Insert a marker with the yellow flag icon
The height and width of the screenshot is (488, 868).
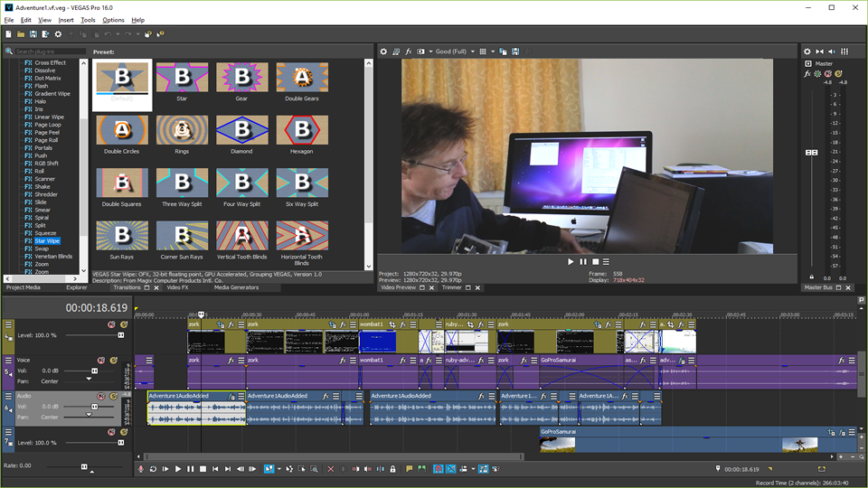pos(410,469)
